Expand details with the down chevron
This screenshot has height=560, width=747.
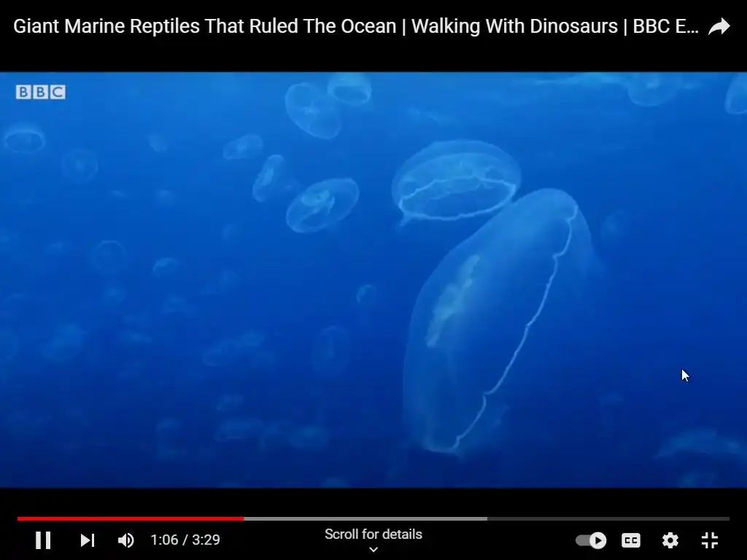pos(373,550)
